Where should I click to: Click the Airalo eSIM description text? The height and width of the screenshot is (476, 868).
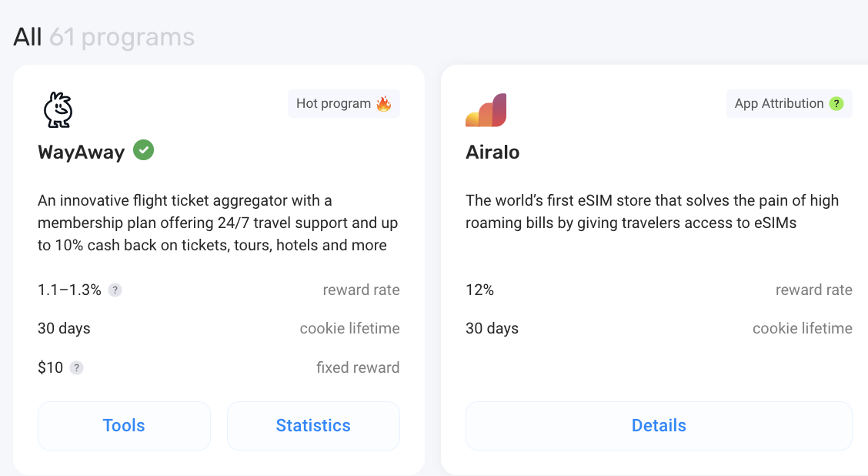[x=652, y=212]
